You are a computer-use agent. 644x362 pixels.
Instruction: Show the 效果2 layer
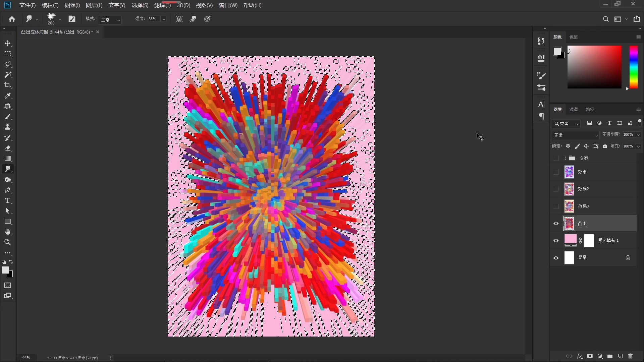556,189
